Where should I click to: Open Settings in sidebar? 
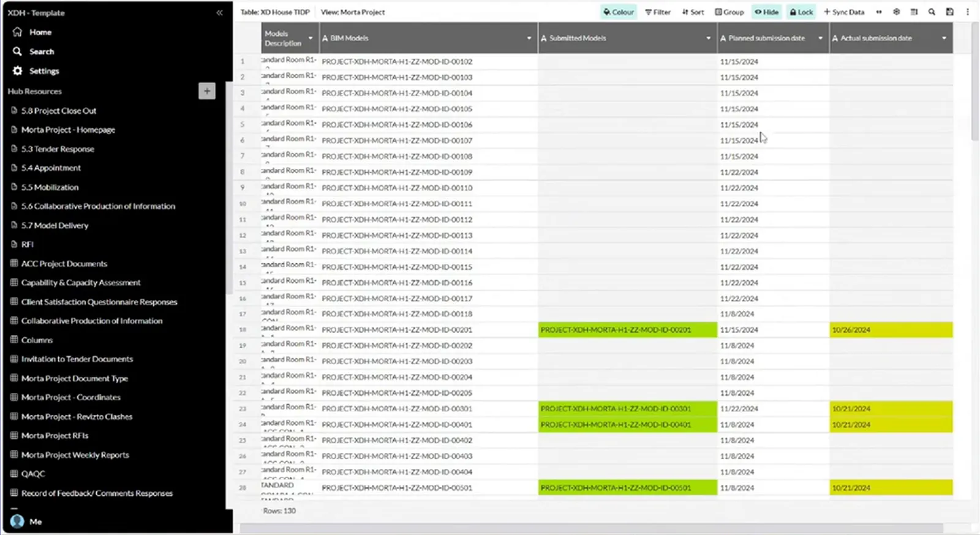[x=44, y=71]
